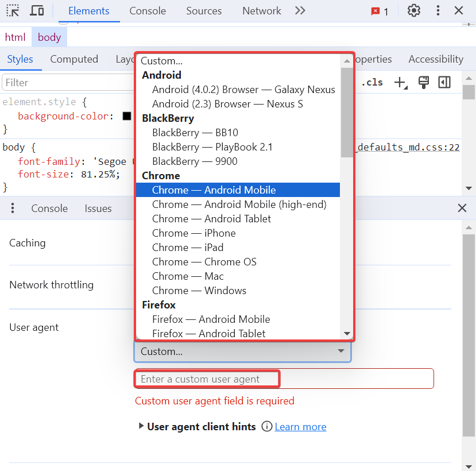This screenshot has width=476, height=471.
Task: Click the new style rule plus icon
Action: point(401,83)
